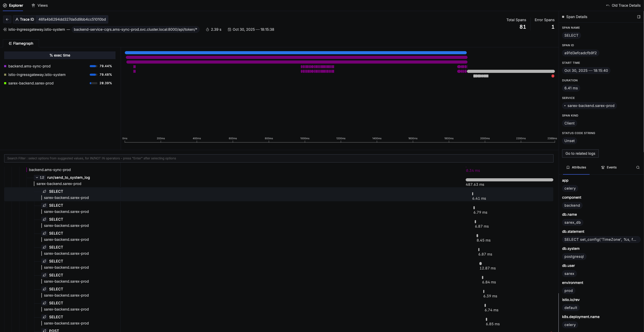Screen dimensions: 644x332
Task: Click the Unset status code chip
Action: coord(570,141)
